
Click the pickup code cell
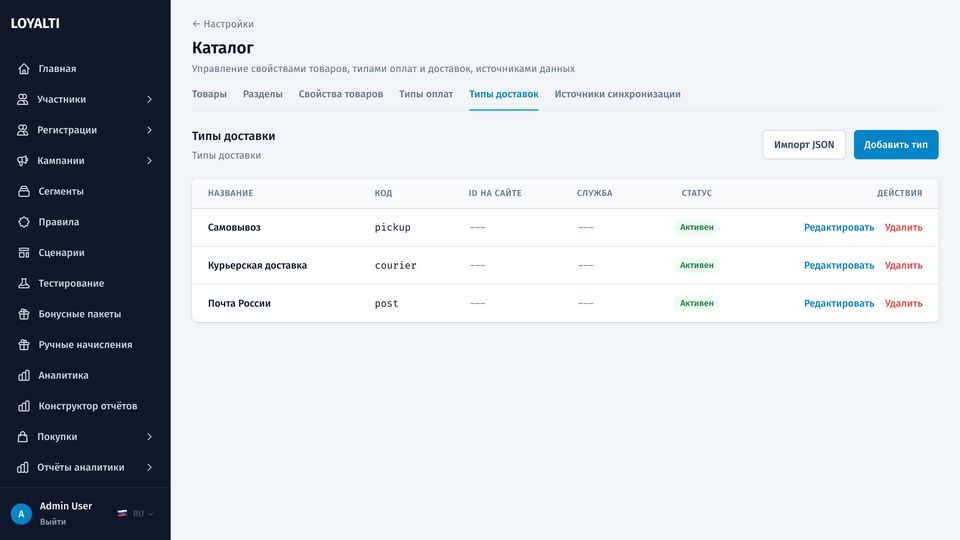[392, 227]
